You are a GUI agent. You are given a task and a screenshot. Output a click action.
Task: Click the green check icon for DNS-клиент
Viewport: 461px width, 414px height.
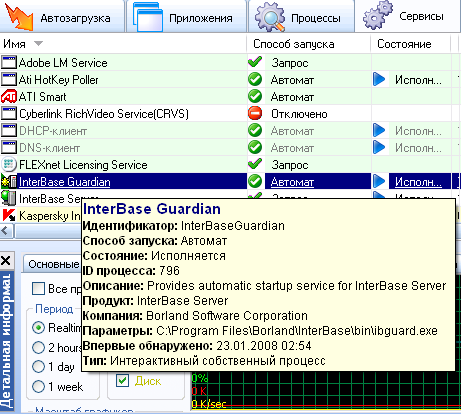click(255, 148)
